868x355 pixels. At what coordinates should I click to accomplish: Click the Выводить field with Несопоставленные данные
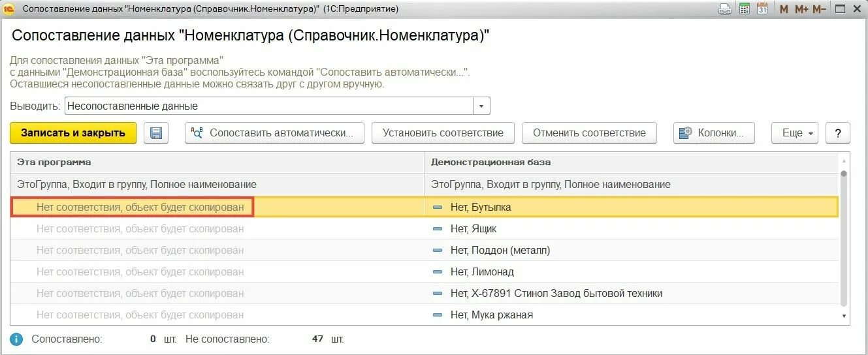click(268, 106)
